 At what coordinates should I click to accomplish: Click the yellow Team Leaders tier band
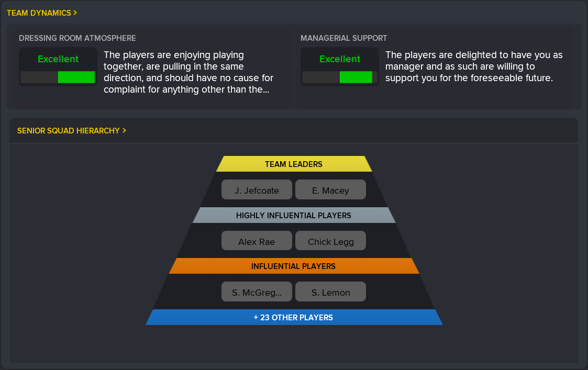coord(294,164)
